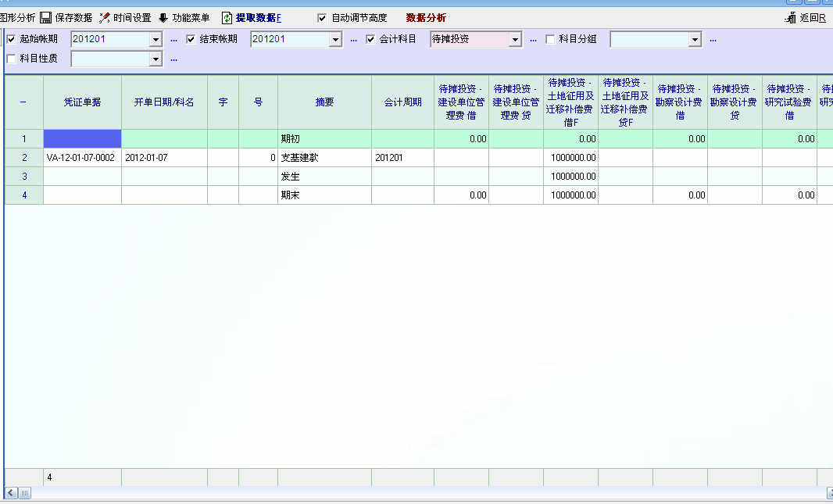Click the 数据分析 label in toolbar
The image size is (833, 504).
pyautogui.click(x=426, y=18)
